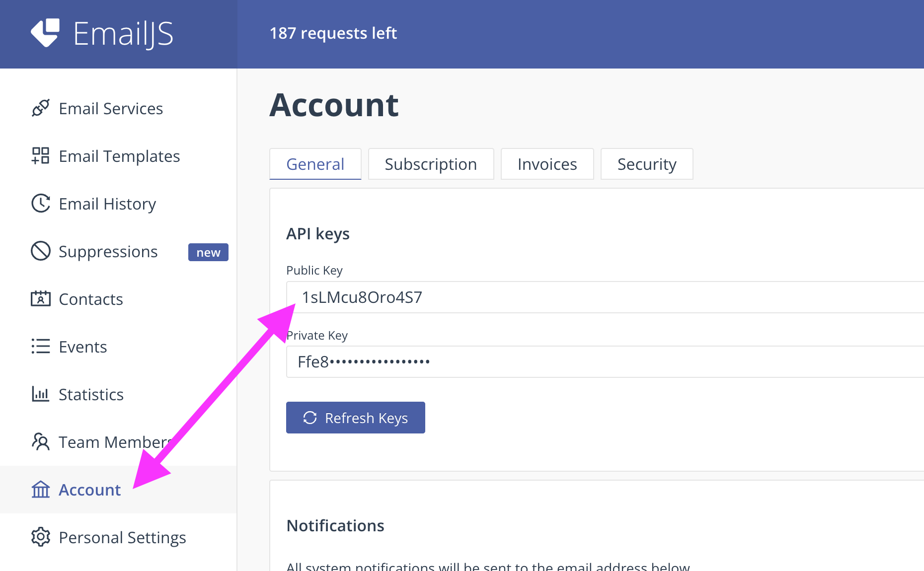Click the Events list icon
This screenshot has width=924, height=571.
coord(41,347)
